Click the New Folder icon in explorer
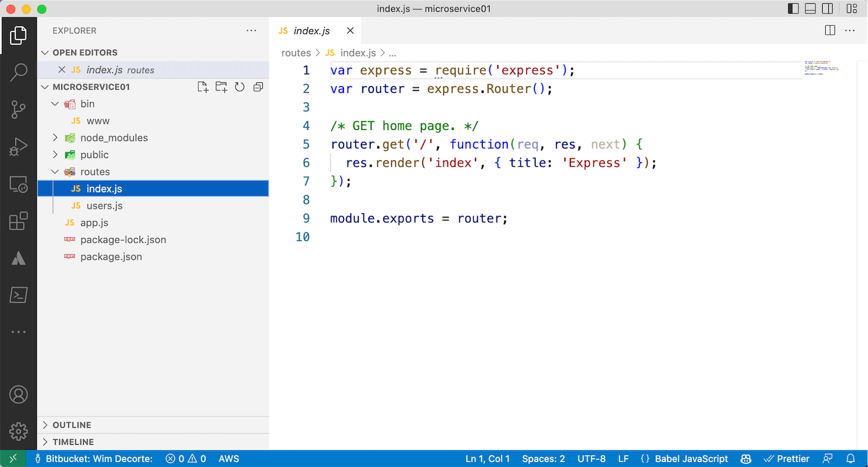The width and height of the screenshot is (868, 467). point(221,87)
